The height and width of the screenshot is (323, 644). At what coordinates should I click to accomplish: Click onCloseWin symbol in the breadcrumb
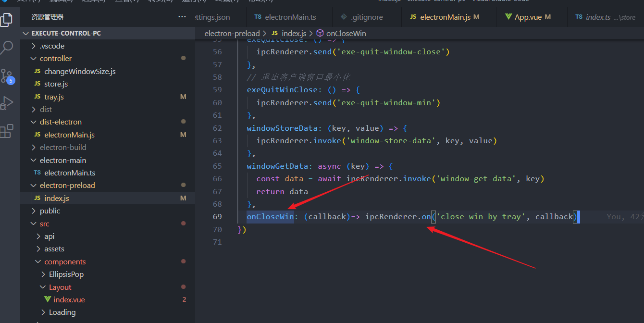(346, 33)
